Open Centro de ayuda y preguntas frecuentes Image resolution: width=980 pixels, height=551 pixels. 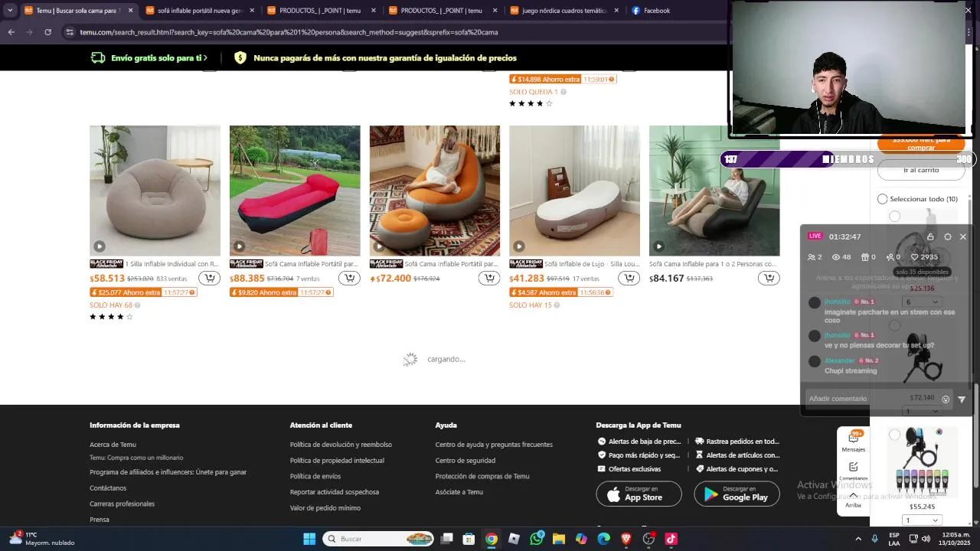494,445
